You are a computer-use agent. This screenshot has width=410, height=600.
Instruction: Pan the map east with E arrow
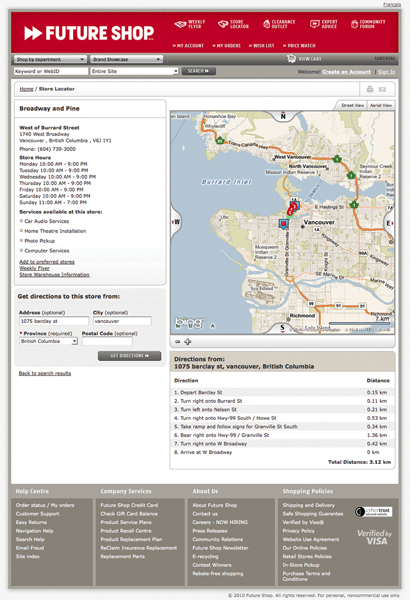(x=389, y=223)
